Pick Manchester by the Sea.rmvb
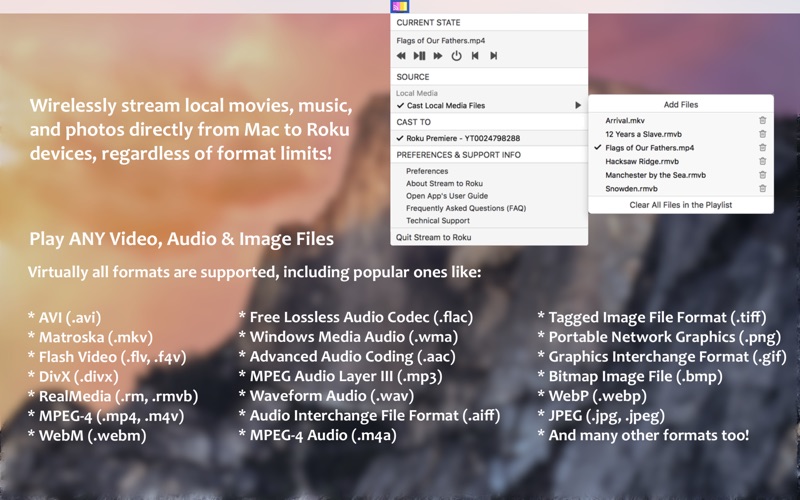800x500 pixels. (x=656, y=175)
